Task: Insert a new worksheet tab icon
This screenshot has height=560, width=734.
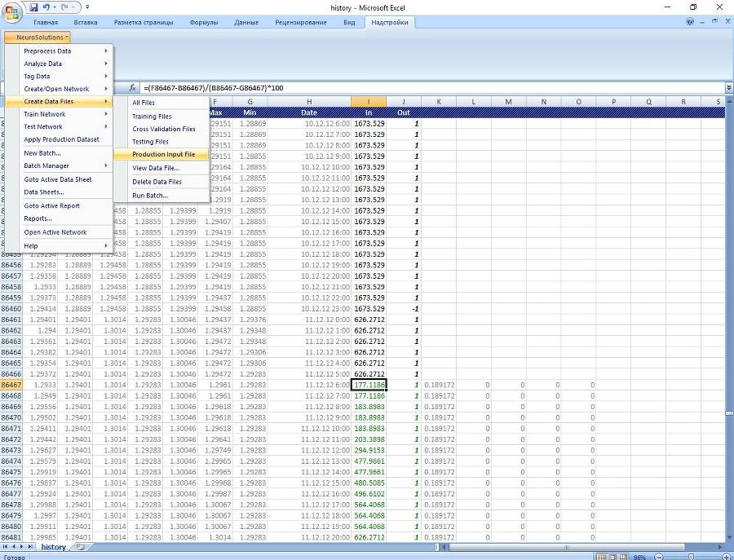Action: click(x=80, y=546)
